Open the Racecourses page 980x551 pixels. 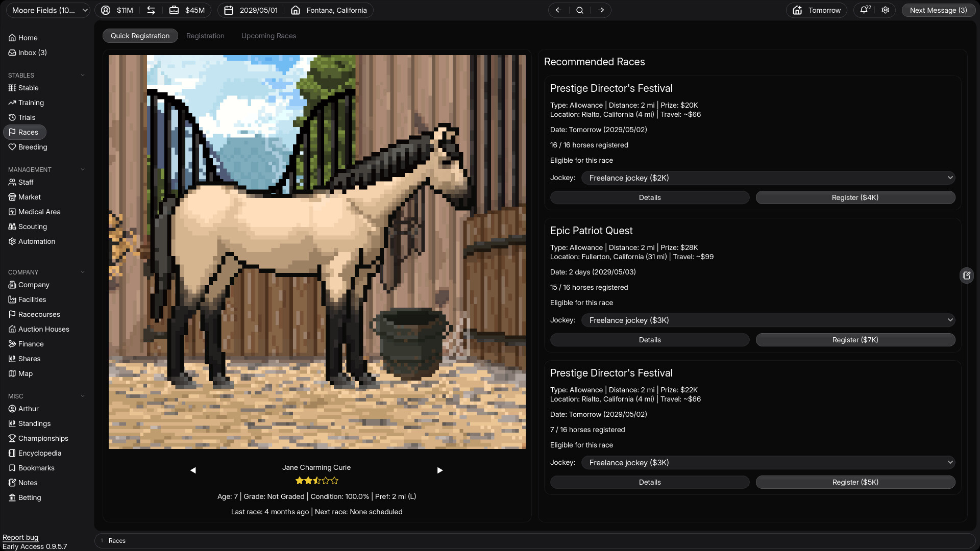pyautogui.click(x=34, y=314)
